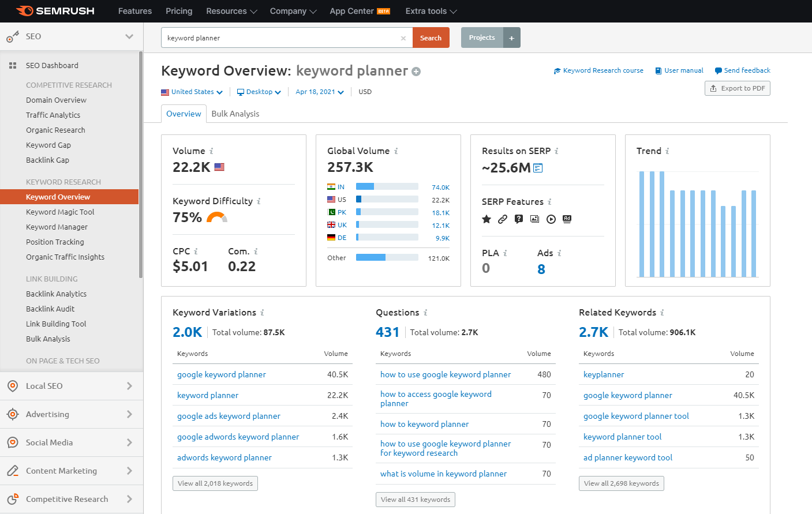This screenshot has height=514, width=812.
Task: Click the orange Search button
Action: [x=431, y=37]
